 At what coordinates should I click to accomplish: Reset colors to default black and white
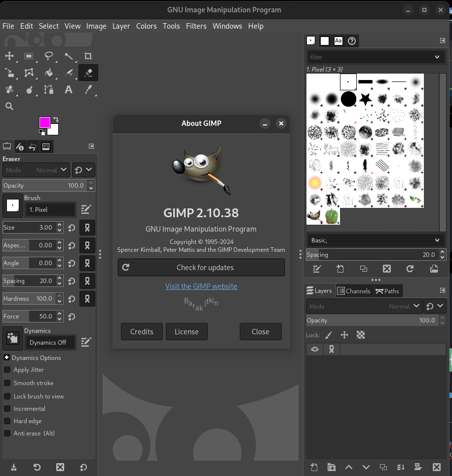(42, 132)
